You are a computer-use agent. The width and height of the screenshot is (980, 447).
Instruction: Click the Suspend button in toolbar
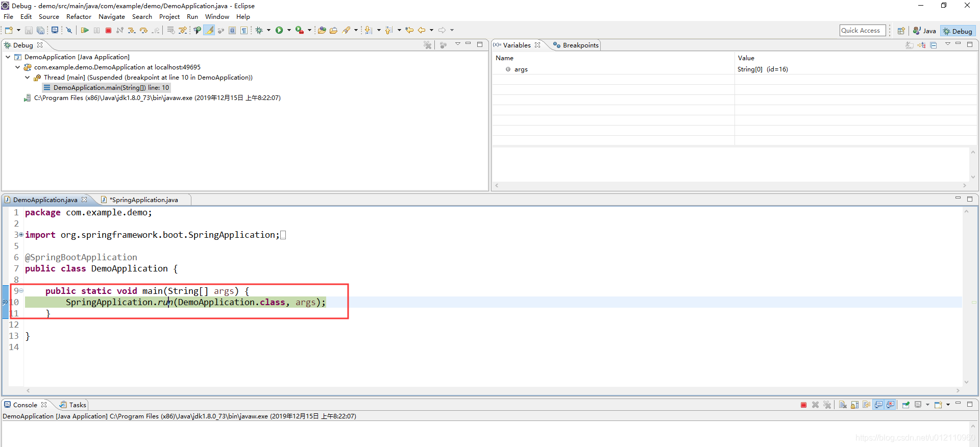tap(96, 30)
